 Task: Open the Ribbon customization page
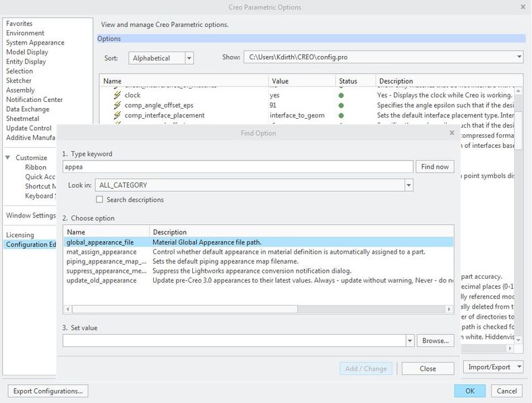(36, 167)
